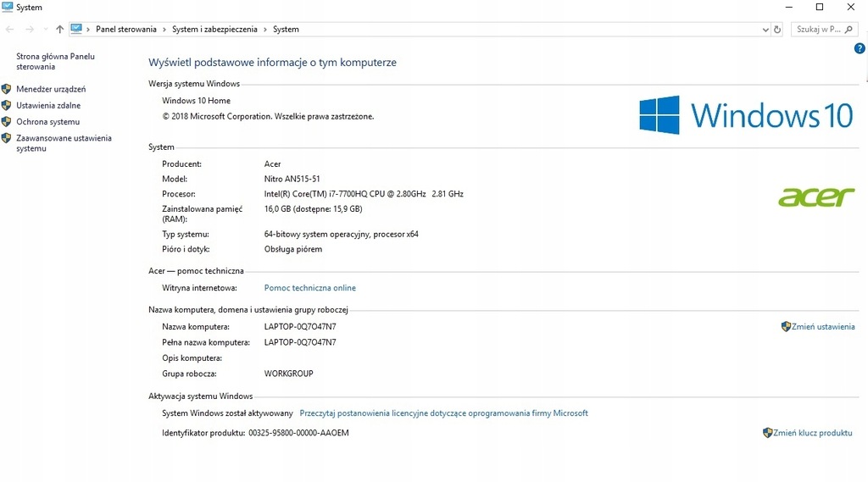Select the System breadcrumb item

click(x=286, y=30)
